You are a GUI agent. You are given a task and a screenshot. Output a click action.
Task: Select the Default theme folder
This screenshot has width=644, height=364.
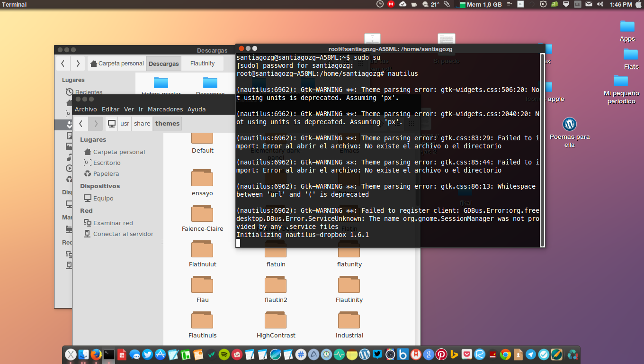pos(203,143)
